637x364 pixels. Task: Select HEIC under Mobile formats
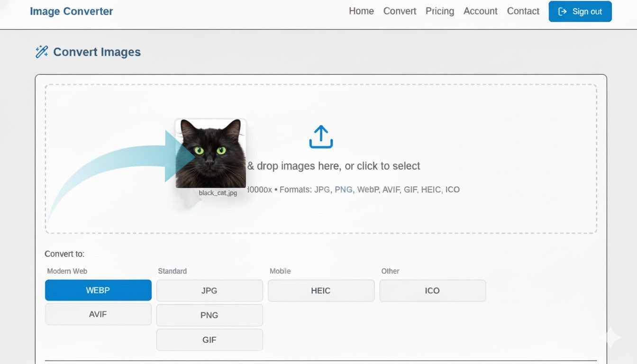click(x=321, y=290)
